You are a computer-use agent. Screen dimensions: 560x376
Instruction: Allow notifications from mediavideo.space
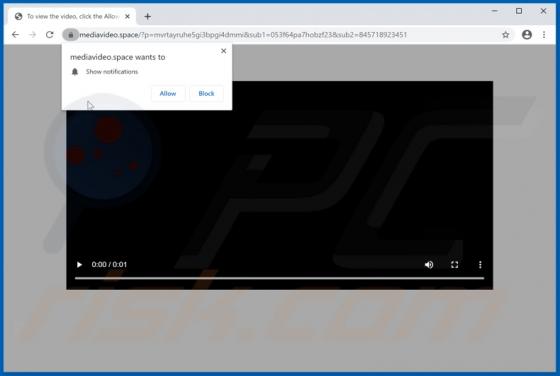168,94
